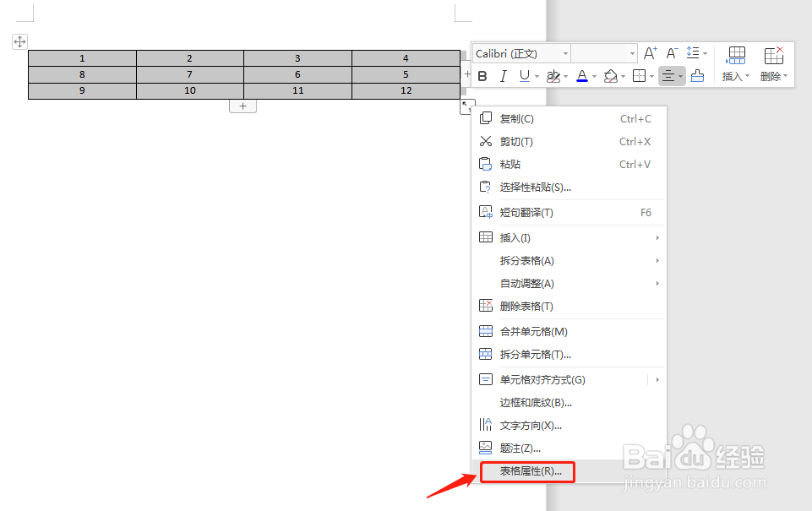Open the line spacing icon

[694, 52]
